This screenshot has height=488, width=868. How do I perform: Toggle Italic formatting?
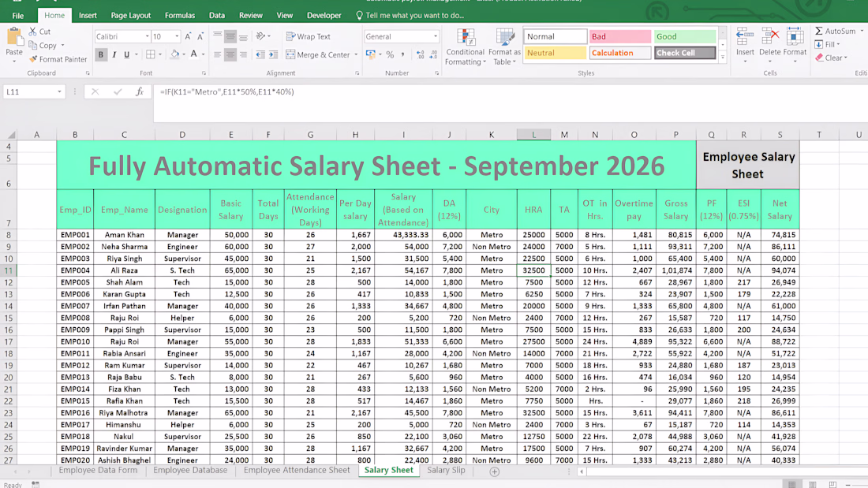pos(114,54)
